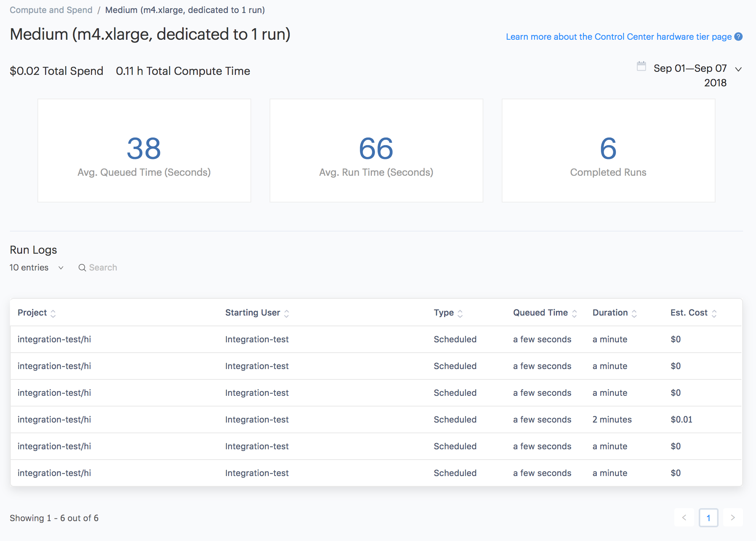Sort by Queued Time column arrows
The height and width of the screenshot is (541, 756).
click(574, 313)
